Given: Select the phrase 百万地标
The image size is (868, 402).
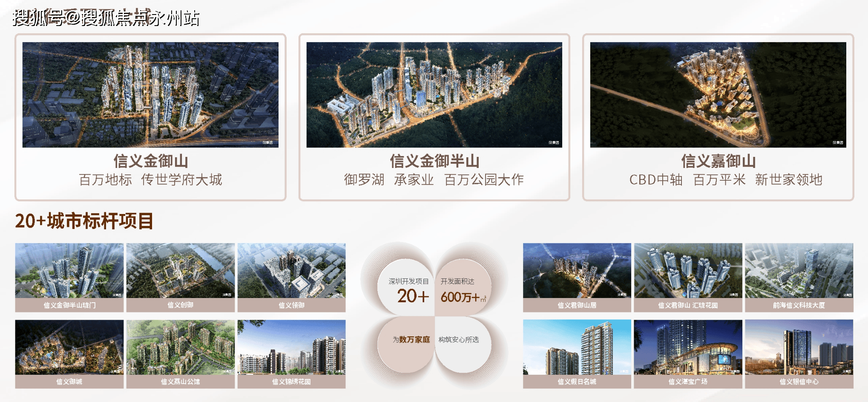Looking at the screenshot, I should [x=105, y=179].
